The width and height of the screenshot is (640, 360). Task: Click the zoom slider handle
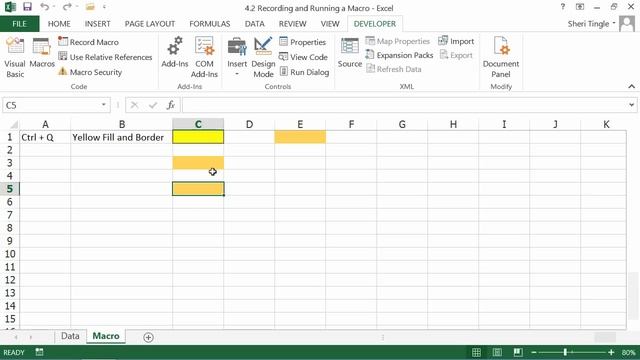565,352
